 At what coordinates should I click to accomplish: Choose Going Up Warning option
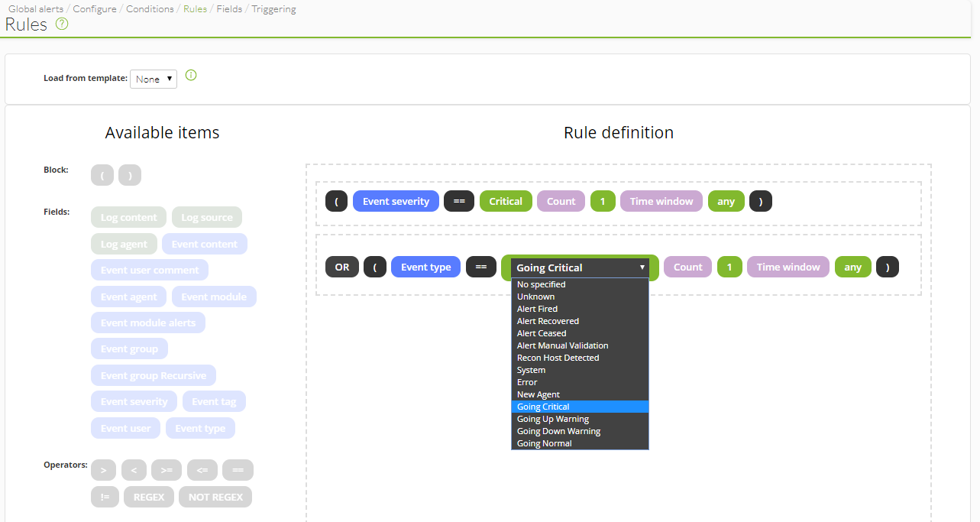tap(581, 419)
